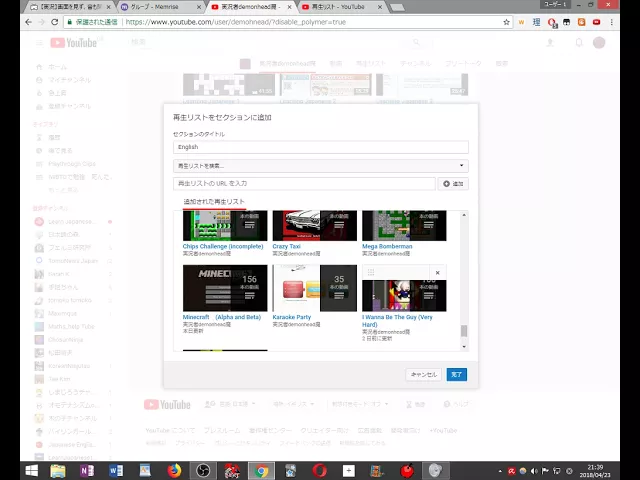Confirm with the blue 完了 button
This screenshot has width=640, height=480.
[x=457, y=374]
